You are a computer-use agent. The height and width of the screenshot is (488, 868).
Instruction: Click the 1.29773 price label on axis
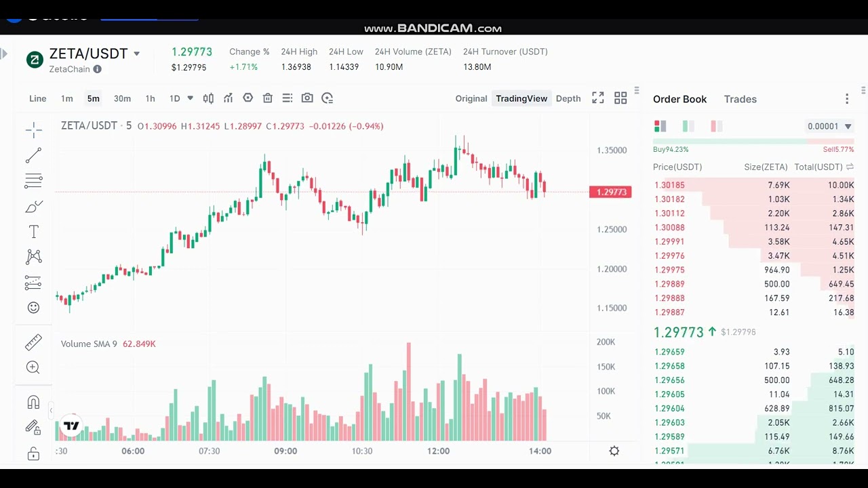pos(611,192)
